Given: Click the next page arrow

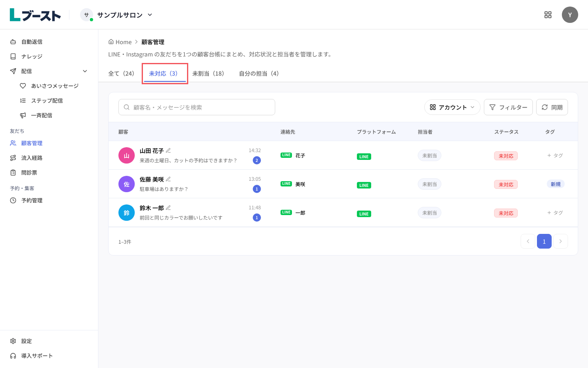Looking at the screenshot, I should (x=561, y=241).
